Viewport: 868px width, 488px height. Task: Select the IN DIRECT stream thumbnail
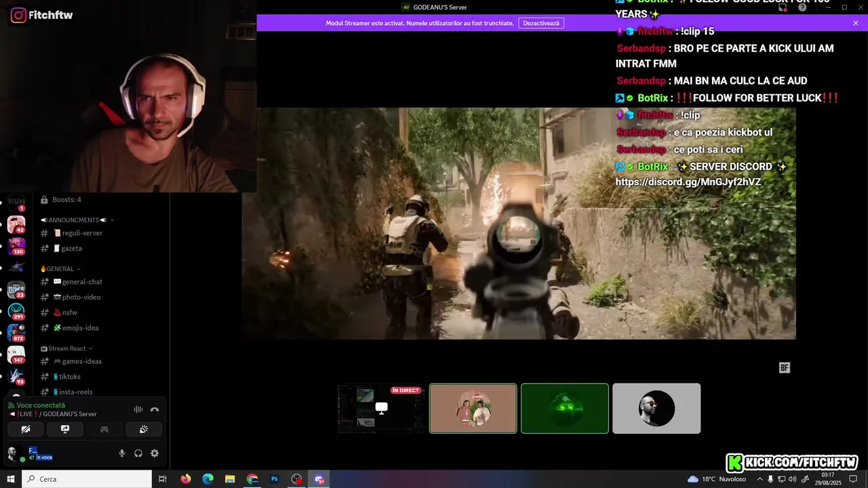point(381,408)
